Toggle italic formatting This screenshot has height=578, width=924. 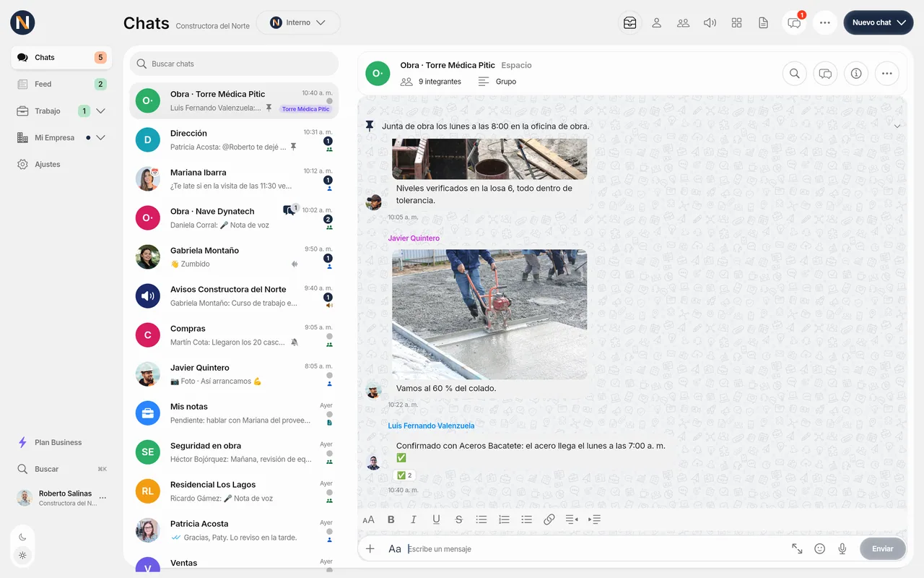coord(414,519)
